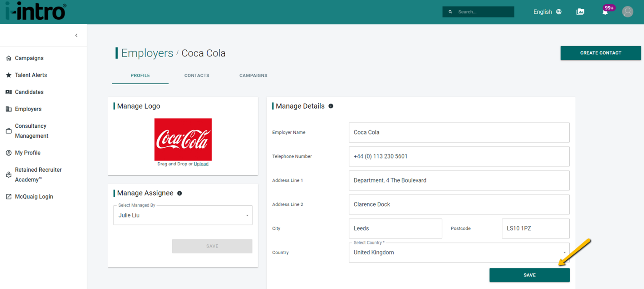Click the disabled Save button under Manage Assignee
Viewport: 644px width, 289px height.
(x=212, y=246)
